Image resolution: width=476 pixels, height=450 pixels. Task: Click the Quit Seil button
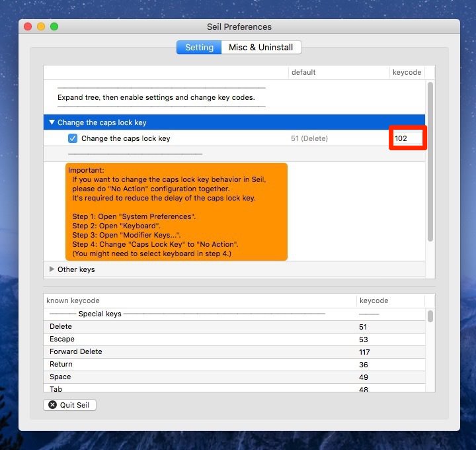point(69,405)
